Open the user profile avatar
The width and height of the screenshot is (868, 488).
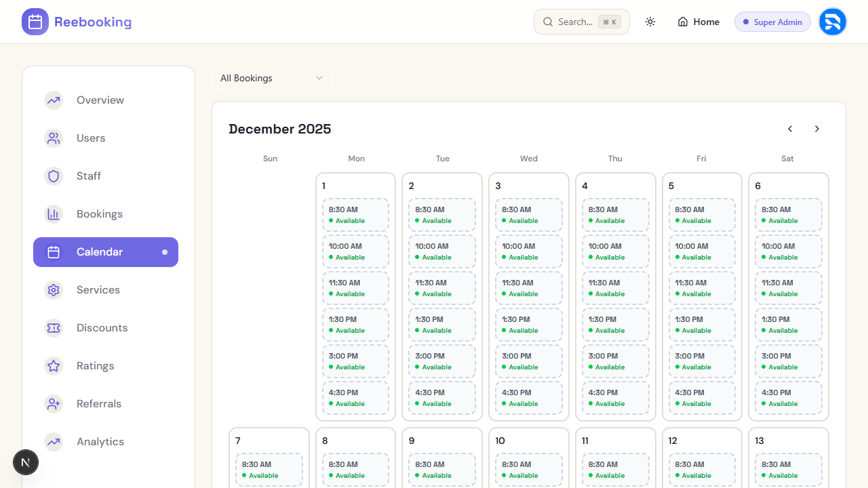tap(832, 22)
